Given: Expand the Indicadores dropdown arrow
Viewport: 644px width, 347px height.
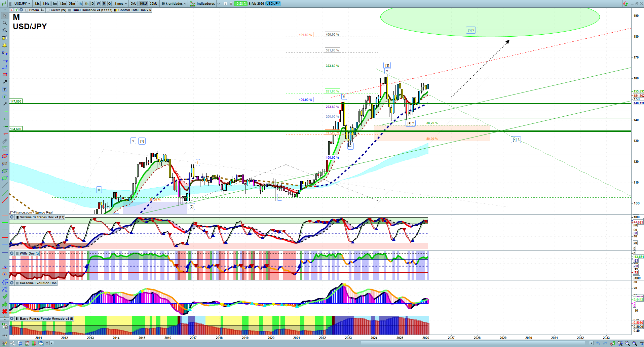Looking at the screenshot, I should 219,4.
